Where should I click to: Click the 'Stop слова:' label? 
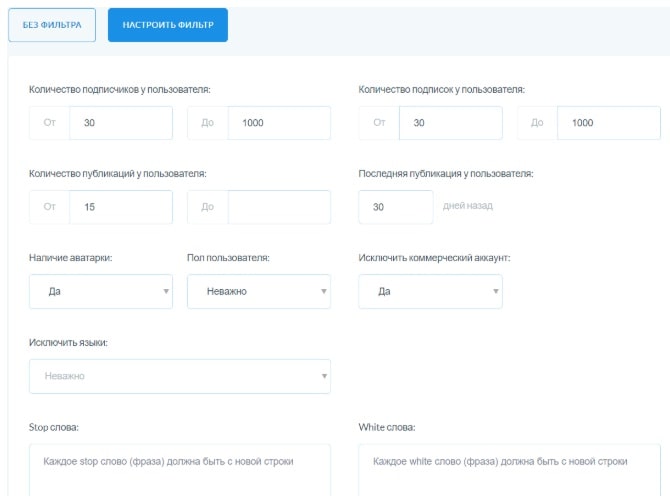[x=54, y=428]
